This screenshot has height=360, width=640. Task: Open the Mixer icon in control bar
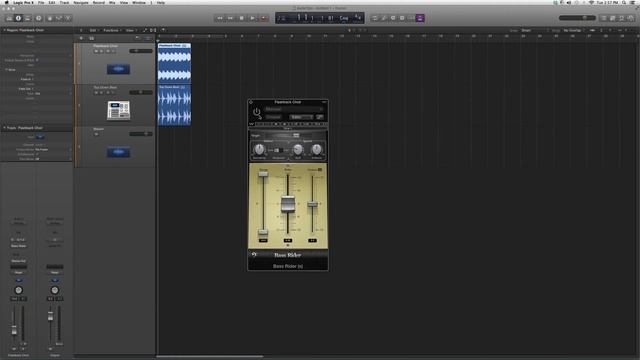click(x=59, y=18)
